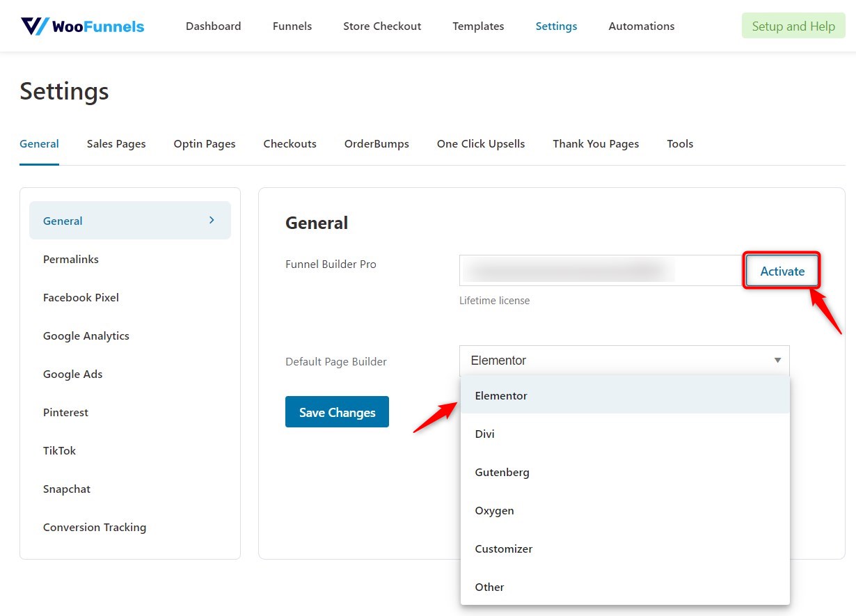Click the 'Funnel Builder Pro' label

point(331,264)
